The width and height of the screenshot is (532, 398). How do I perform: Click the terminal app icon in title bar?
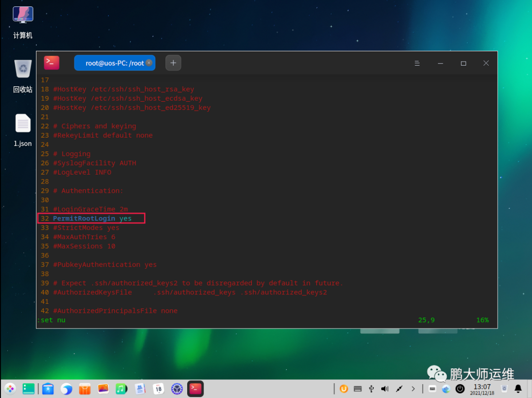click(52, 63)
